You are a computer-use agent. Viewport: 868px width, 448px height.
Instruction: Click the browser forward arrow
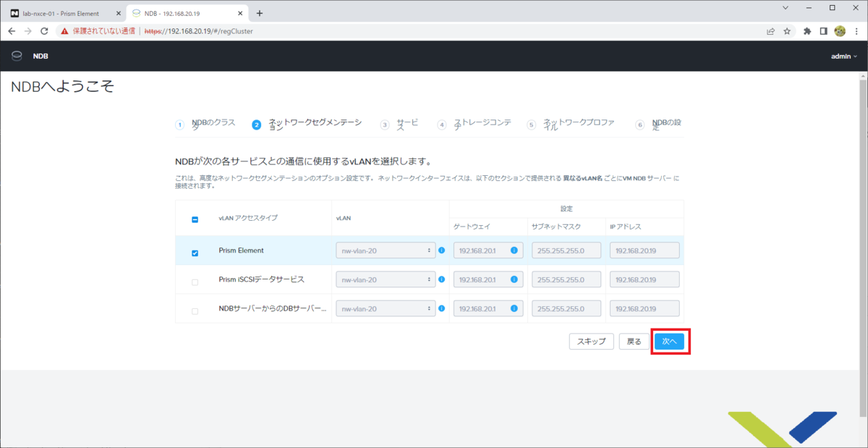click(x=27, y=31)
